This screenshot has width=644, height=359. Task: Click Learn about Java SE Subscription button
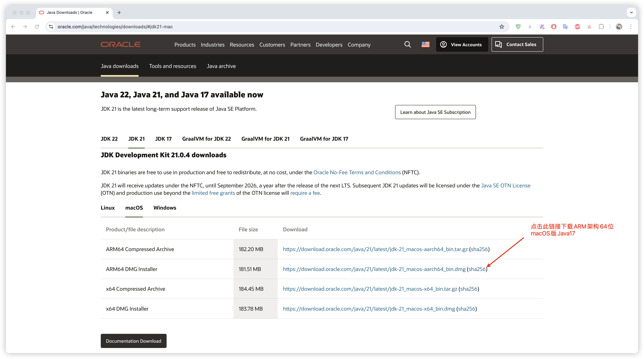tap(435, 112)
